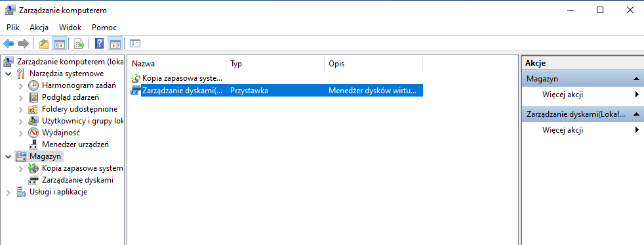This screenshot has height=245, width=644.
Task: Select Menedżer urządzeń label in tree
Action: pos(75,145)
